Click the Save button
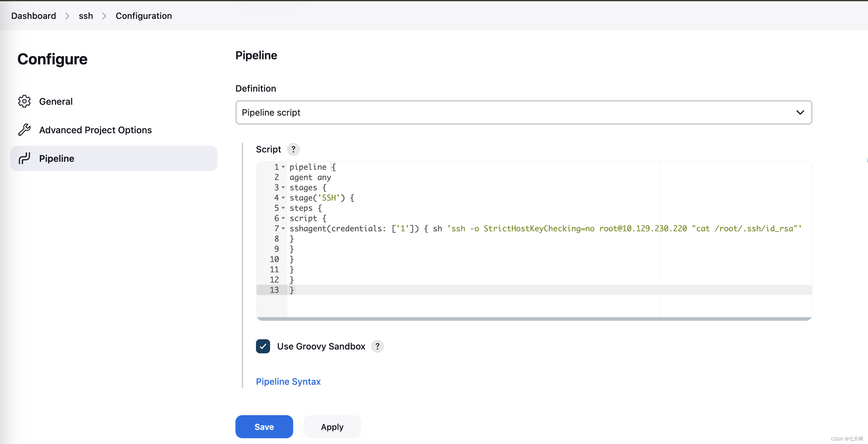 tap(264, 426)
